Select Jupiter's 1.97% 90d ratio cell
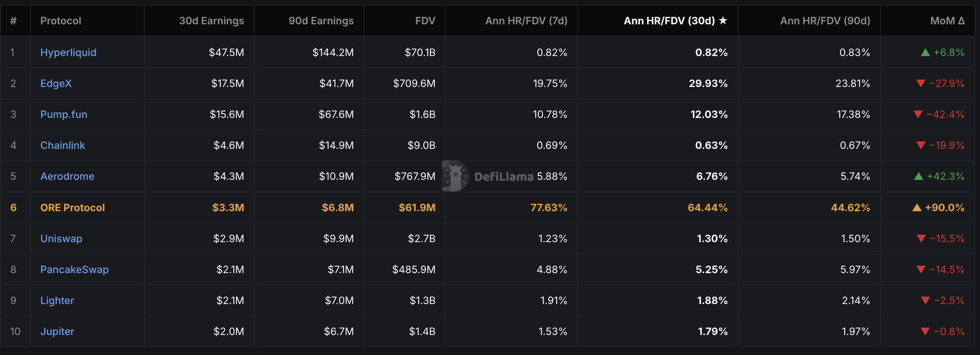The image size is (980, 355). coord(809,331)
